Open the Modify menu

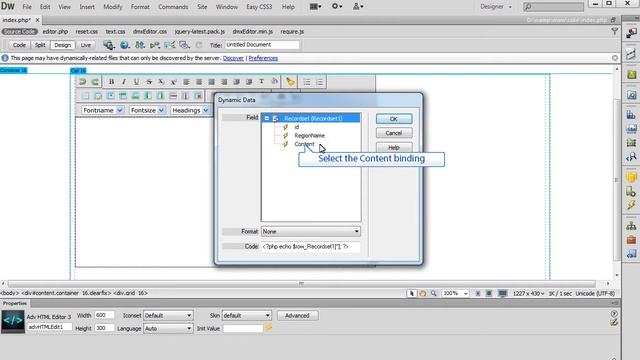click(x=113, y=7)
